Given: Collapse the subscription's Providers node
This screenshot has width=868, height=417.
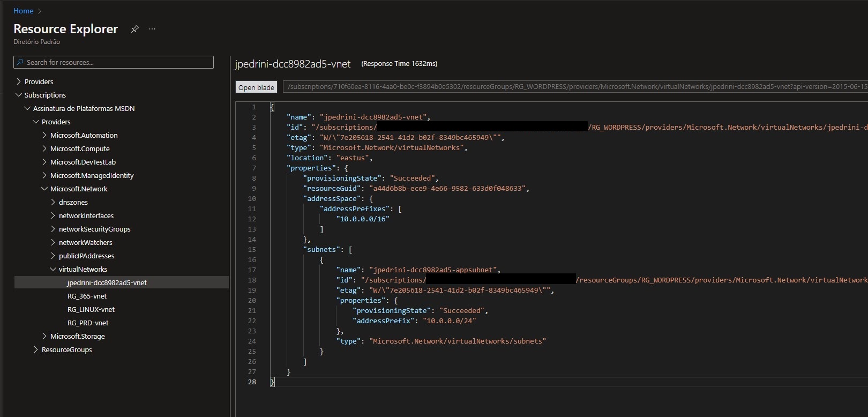Looking at the screenshot, I should pos(36,122).
